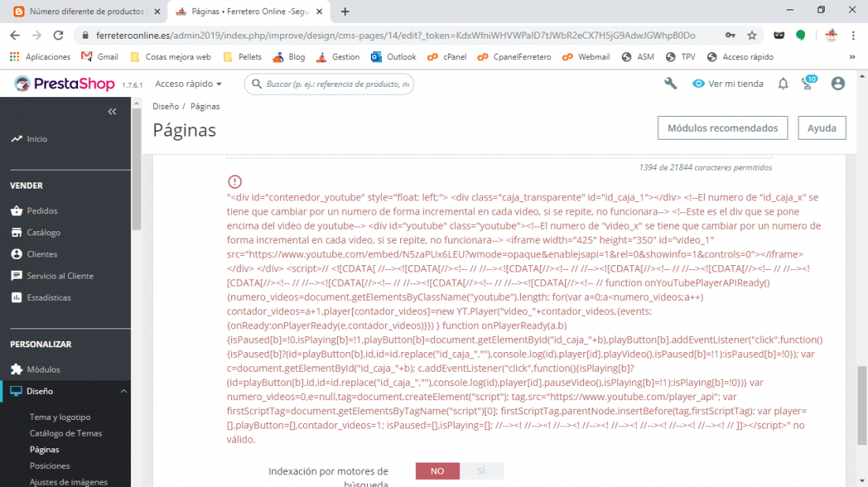
Task: Click the wrench debug mode icon
Action: 671,84
